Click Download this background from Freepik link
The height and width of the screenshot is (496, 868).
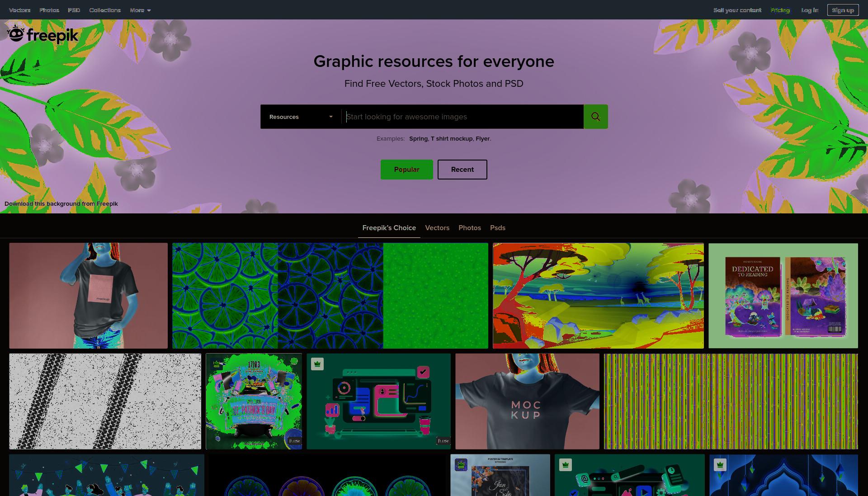pyautogui.click(x=61, y=204)
